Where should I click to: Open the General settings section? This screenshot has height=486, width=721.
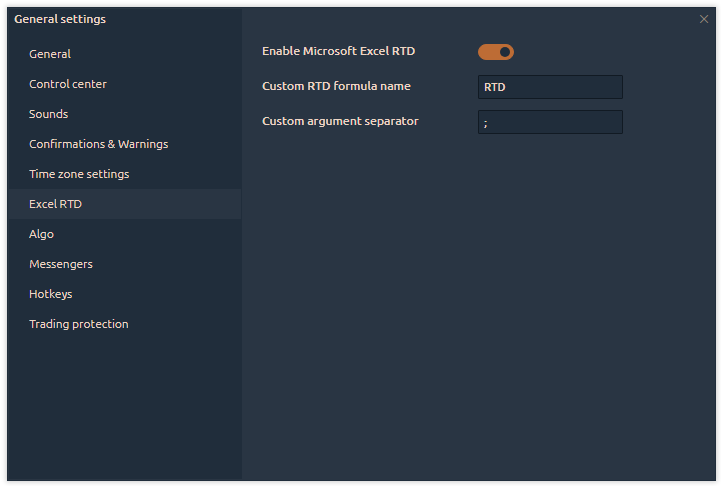pos(50,54)
